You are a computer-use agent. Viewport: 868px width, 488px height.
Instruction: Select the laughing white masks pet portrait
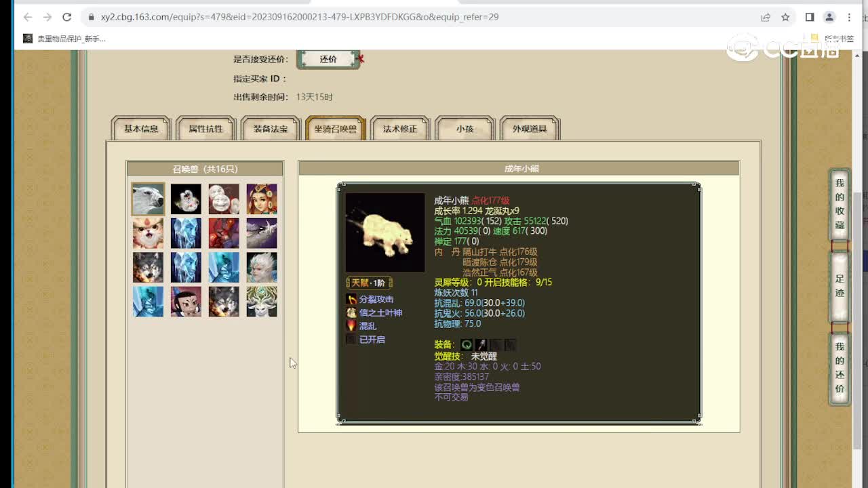coord(224,199)
